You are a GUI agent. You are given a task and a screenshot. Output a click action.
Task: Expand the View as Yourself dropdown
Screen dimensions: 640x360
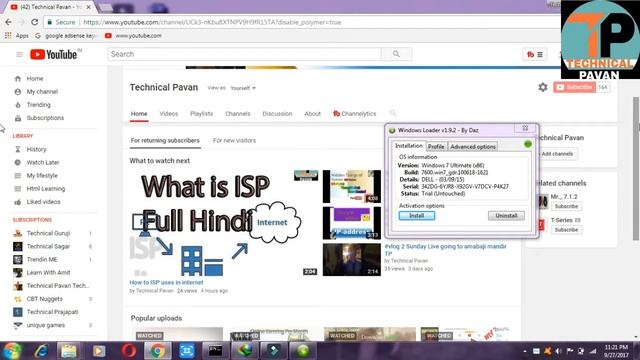(243, 88)
